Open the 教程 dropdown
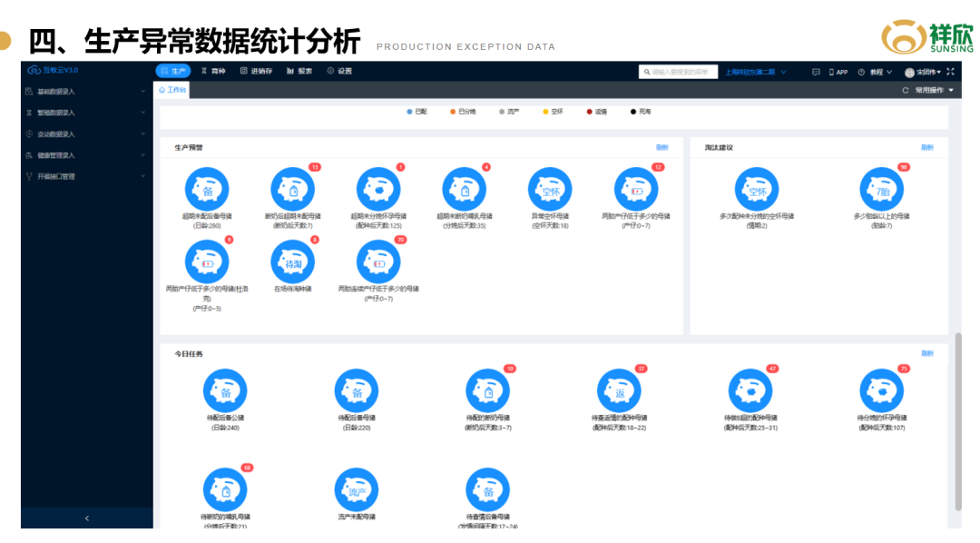This screenshot has width=980, height=543. pos(875,72)
